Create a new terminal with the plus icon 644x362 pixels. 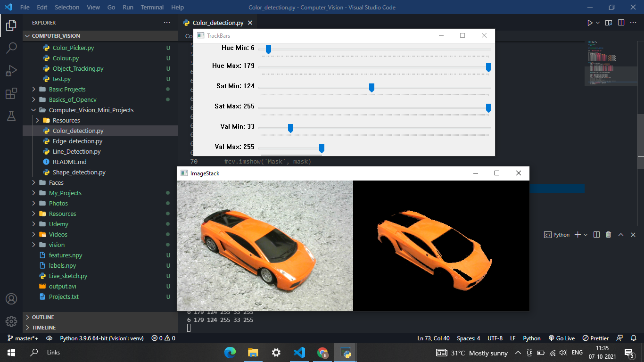[x=578, y=234]
